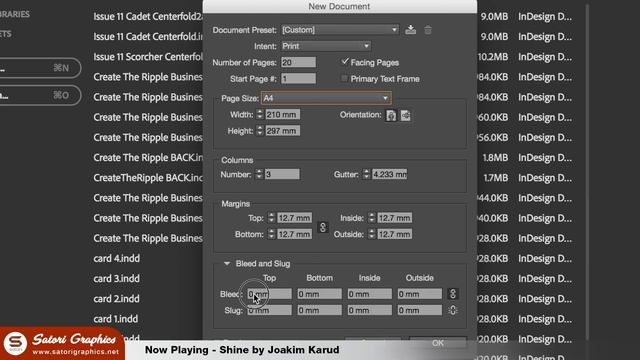
Task: Delete preset trash icon
Action: point(427,30)
